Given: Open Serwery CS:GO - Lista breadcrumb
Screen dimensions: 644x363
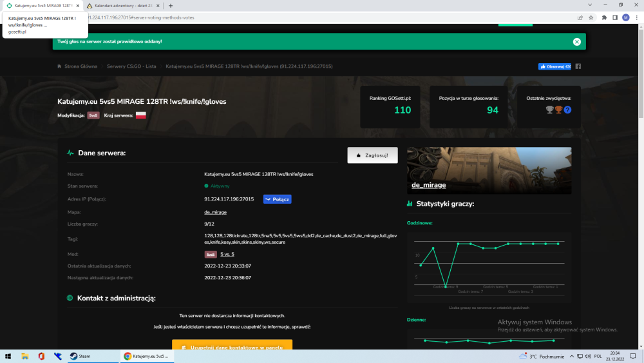Looking at the screenshot, I should (x=131, y=66).
